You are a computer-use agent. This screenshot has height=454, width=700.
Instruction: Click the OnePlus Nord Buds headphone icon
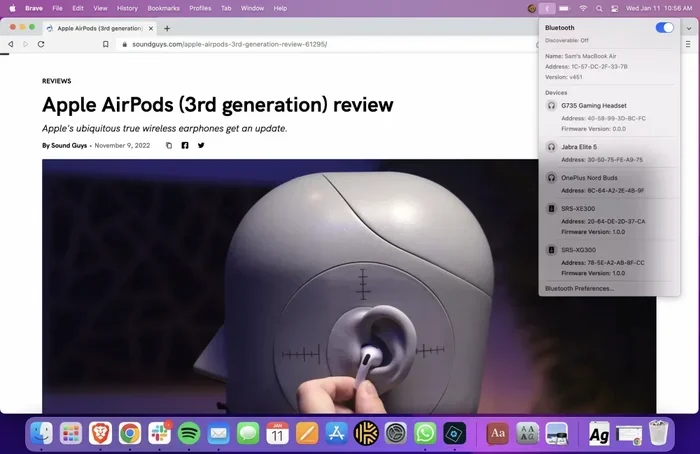click(x=551, y=178)
